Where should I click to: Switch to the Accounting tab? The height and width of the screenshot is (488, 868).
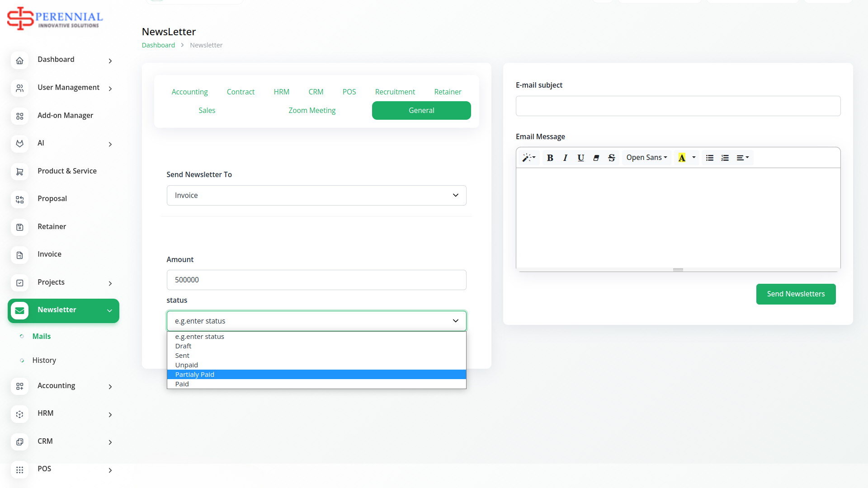(189, 92)
